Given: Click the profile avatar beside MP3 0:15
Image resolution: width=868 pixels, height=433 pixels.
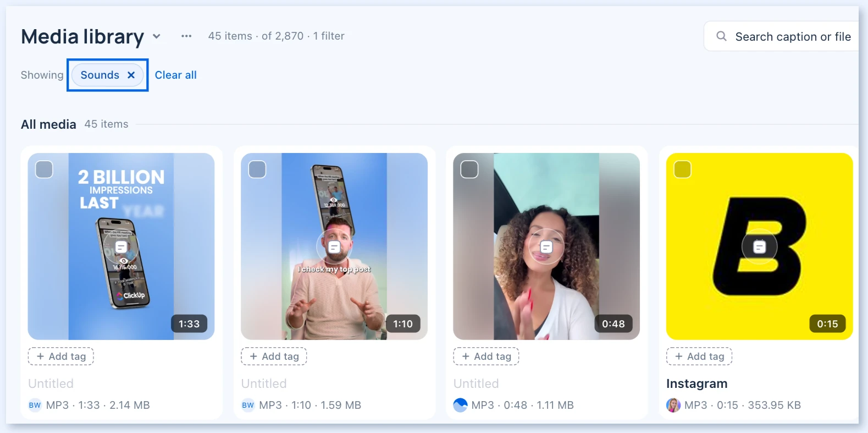Looking at the screenshot, I should coord(673,405).
